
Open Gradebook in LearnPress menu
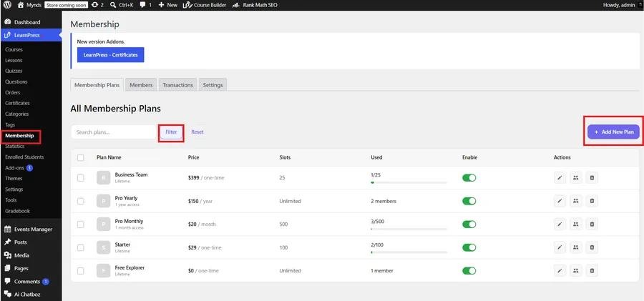pyautogui.click(x=17, y=211)
